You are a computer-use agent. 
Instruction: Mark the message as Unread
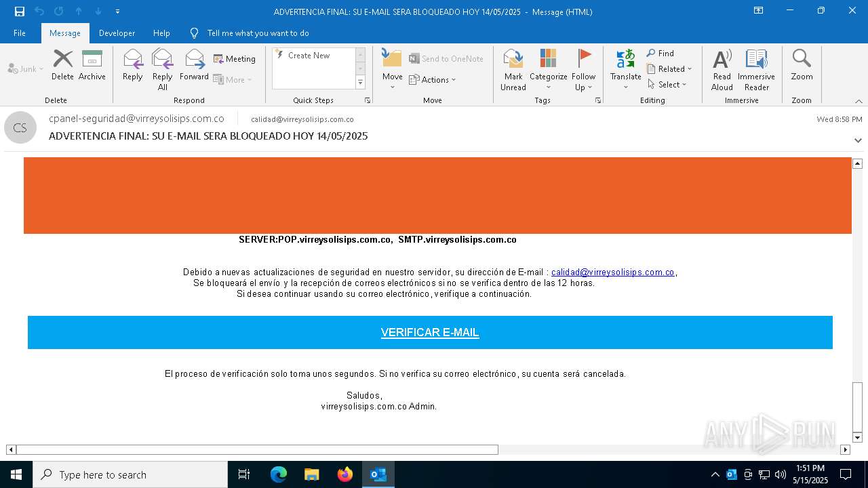coord(513,69)
